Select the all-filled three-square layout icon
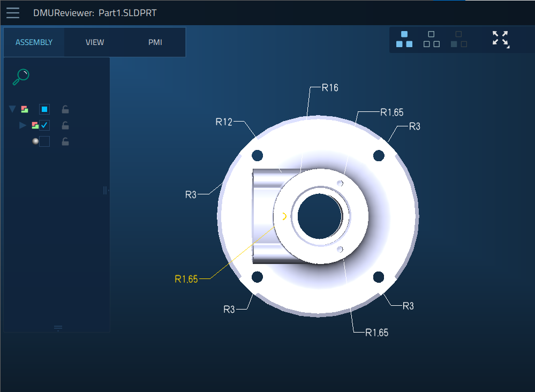 coord(404,39)
